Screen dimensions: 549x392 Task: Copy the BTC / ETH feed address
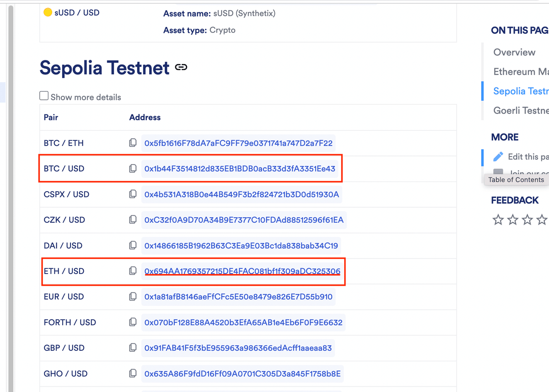coord(133,143)
